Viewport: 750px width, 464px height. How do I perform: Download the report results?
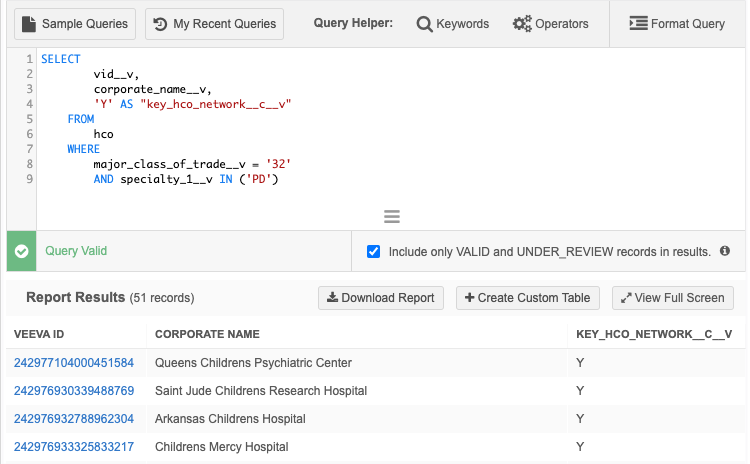[x=381, y=298]
